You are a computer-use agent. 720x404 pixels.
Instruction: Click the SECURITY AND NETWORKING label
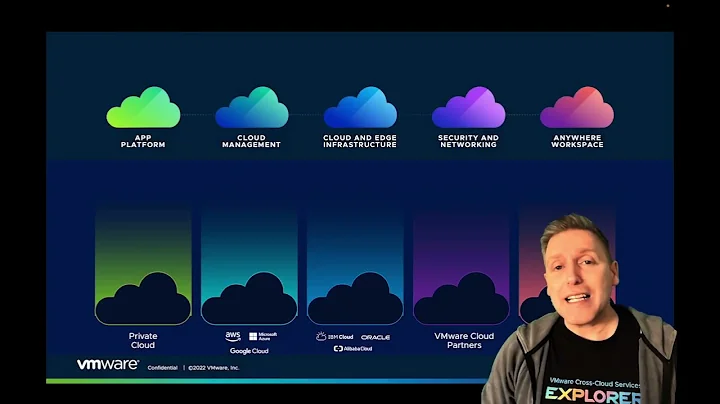pos(468,141)
